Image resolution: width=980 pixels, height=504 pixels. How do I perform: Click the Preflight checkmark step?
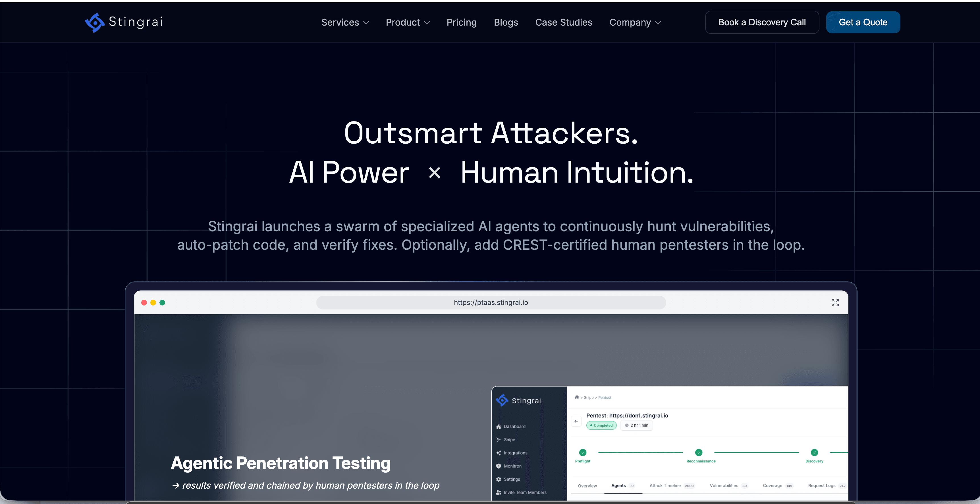(x=582, y=453)
